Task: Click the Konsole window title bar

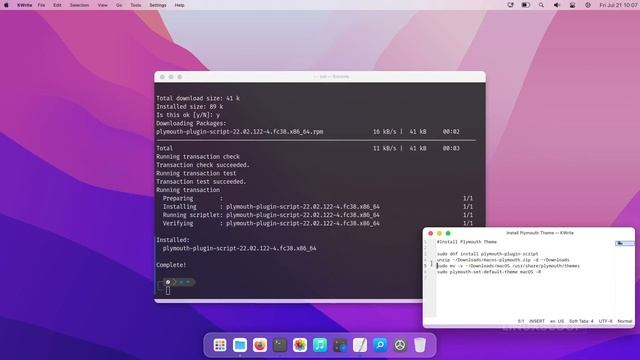Action: (320, 77)
